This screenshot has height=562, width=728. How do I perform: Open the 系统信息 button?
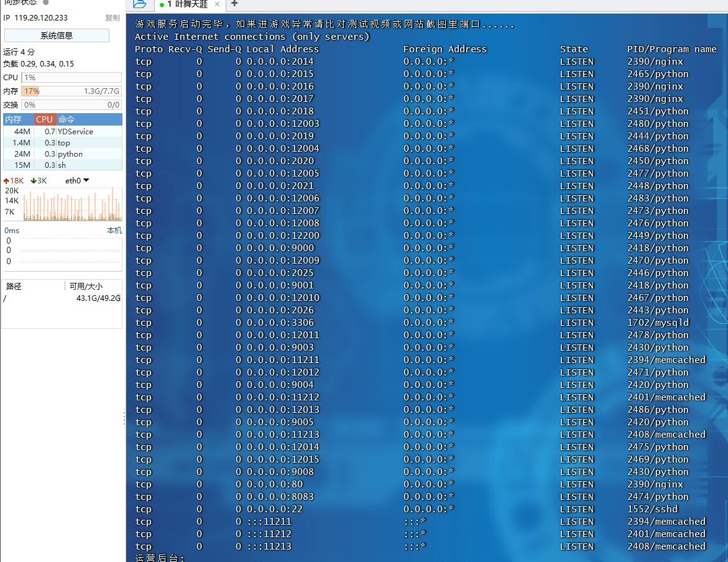pos(57,35)
